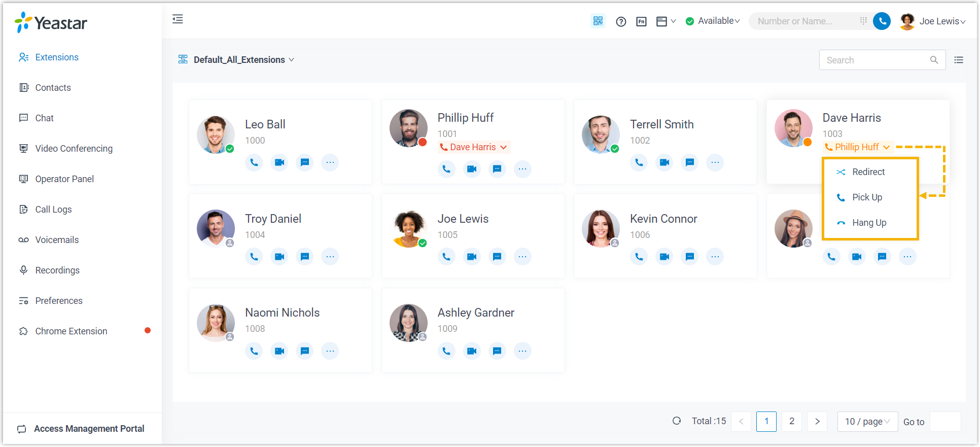Open more options for Joe Lewis card
The width and height of the screenshot is (980, 447).
(x=522, y=257)
